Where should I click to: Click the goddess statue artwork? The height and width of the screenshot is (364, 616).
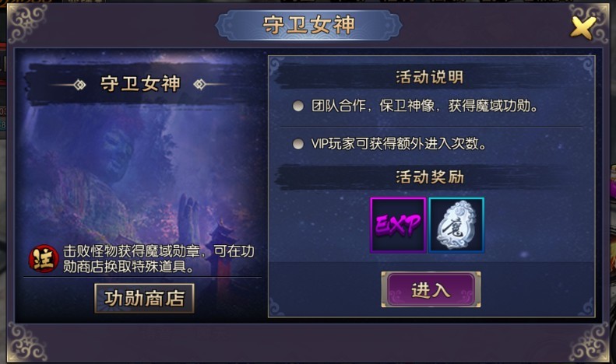[x=114, y=157]
